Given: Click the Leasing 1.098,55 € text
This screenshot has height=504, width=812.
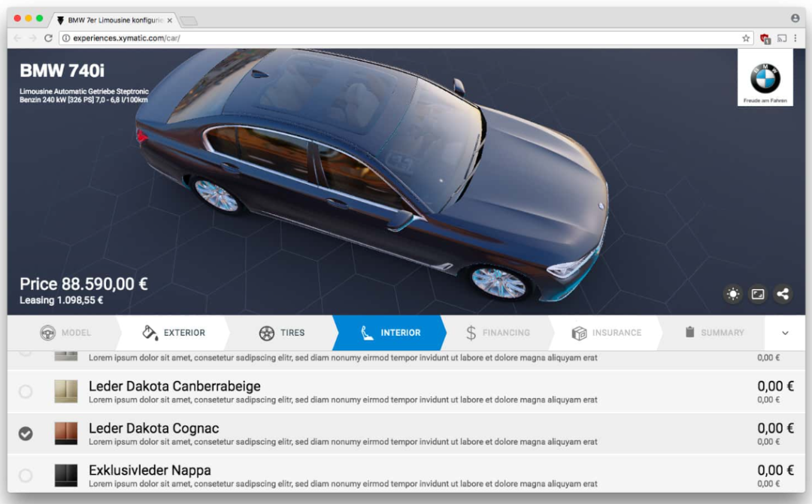Looking at the screenshot, I should click(61, 300).
